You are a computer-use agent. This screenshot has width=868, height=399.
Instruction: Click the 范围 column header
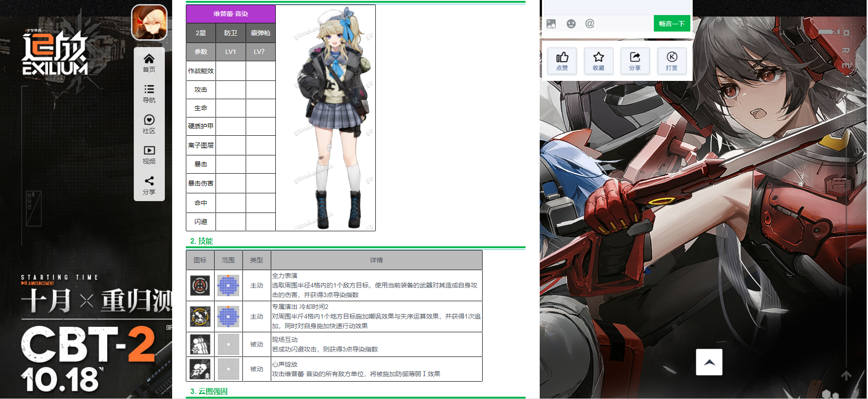pos(228,260)
